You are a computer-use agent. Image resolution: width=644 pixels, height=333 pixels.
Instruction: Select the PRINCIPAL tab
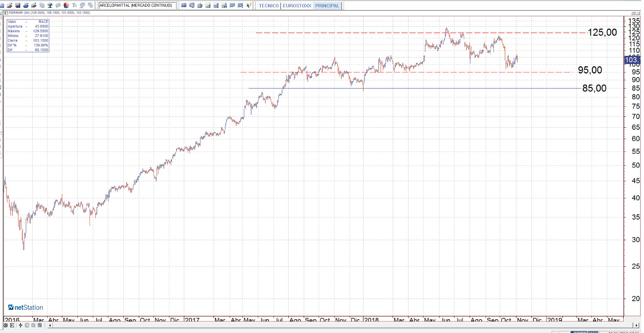tap(327, 6)
